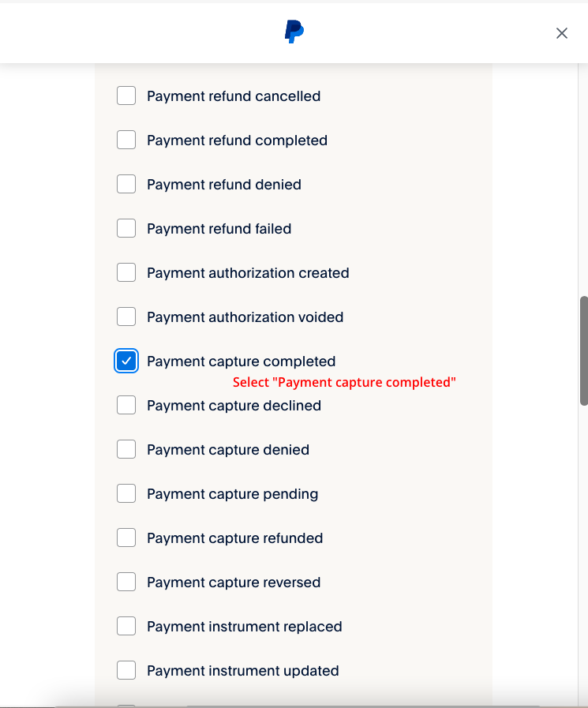Select the Payment refund failed checkbox

point(126,229)
